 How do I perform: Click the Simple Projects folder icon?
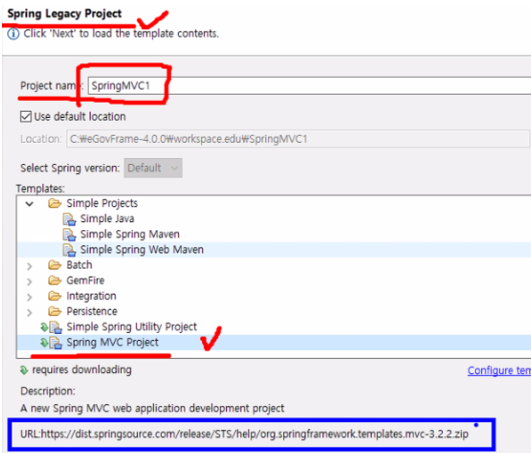tap(55, 203)
